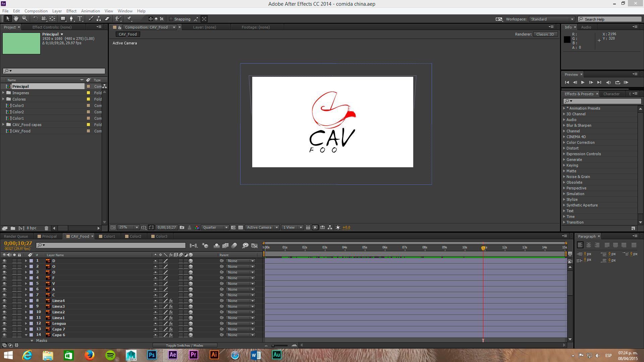Image resolution: width=644 pixels, height=362 pixels.
Task: Hide the Lengua layer with eye icon
Action: pyautogui.click(x=4, y=323)
